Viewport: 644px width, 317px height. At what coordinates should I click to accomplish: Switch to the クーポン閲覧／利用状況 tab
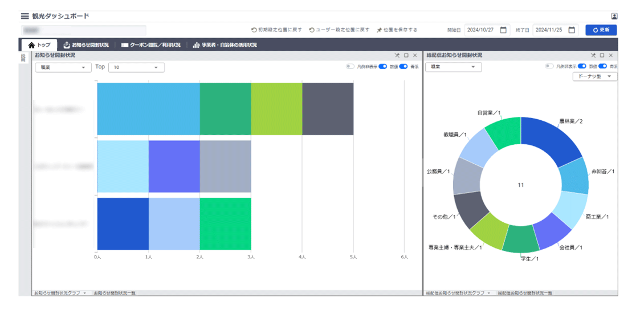(x=150, y=45)
